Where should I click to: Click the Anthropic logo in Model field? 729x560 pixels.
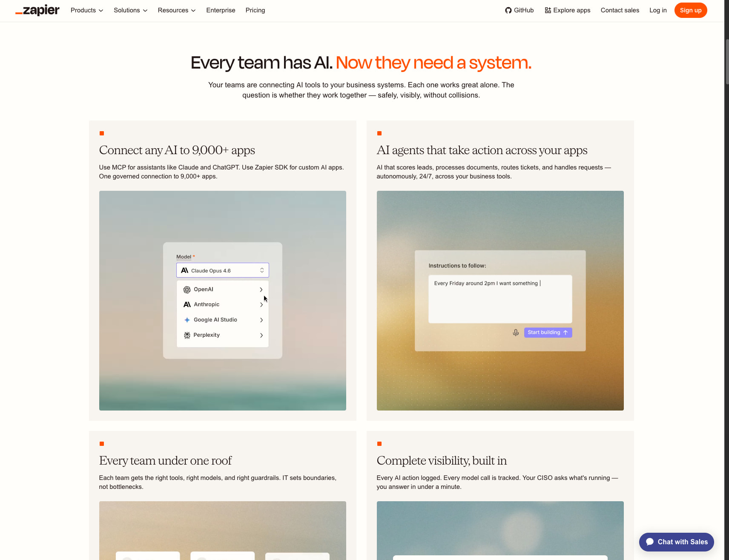[x=184, y=270]
